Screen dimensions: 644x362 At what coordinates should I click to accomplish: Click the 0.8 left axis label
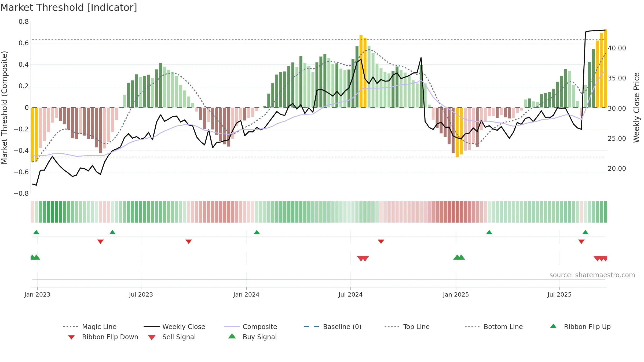click(24, 22)
